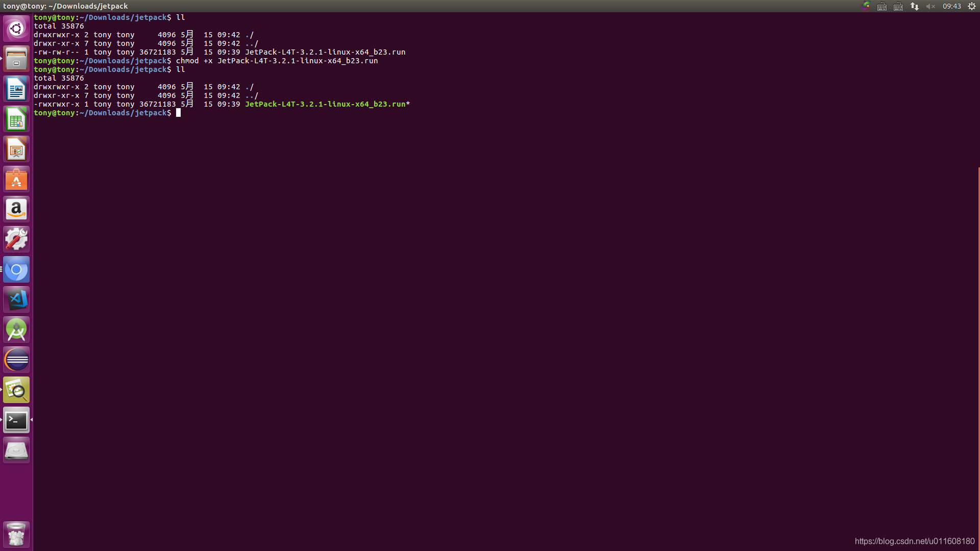Switch to the Chromium browser icon
The height and width of the screenshot is (551, 980).
click(x=16, y=269)
